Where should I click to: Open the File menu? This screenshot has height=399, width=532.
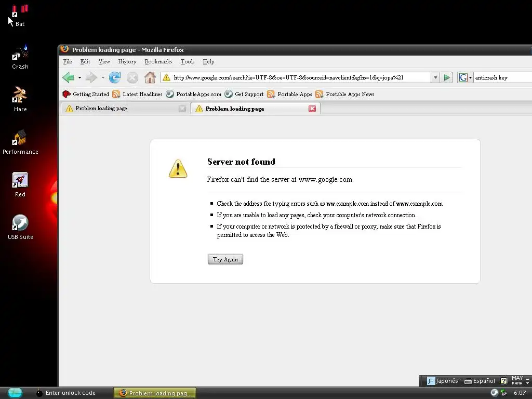click(x=68, y=61)
